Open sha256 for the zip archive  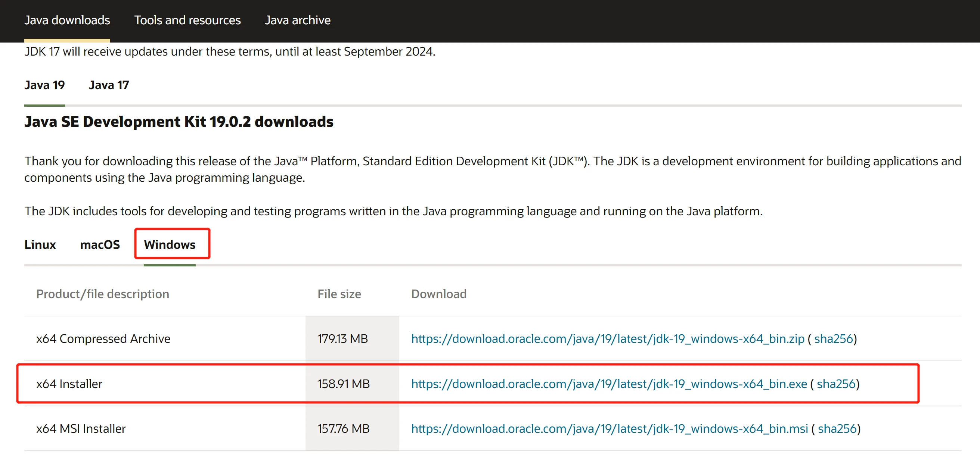pos(833,339)
